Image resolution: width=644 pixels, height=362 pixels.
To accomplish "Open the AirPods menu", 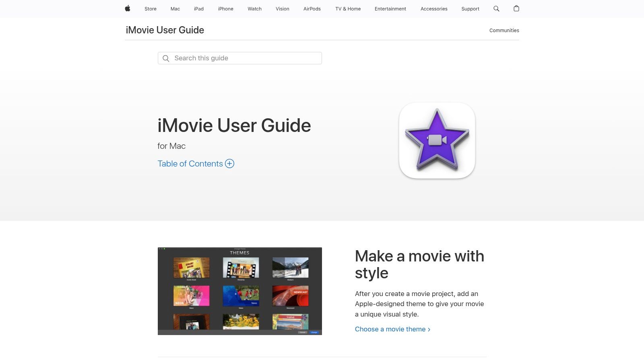I will coord(312,9).
